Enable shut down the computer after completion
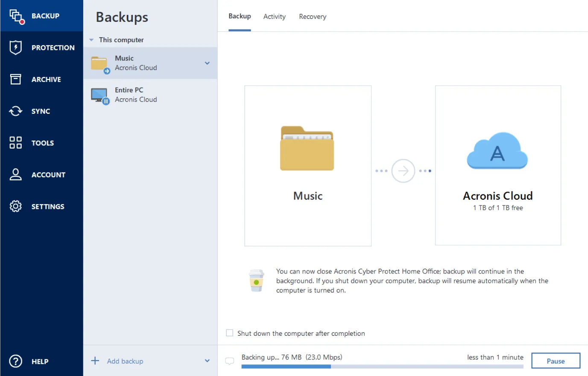Image resolution: width=588 pixels, height=376 pixels. click(x=230, y=333)
